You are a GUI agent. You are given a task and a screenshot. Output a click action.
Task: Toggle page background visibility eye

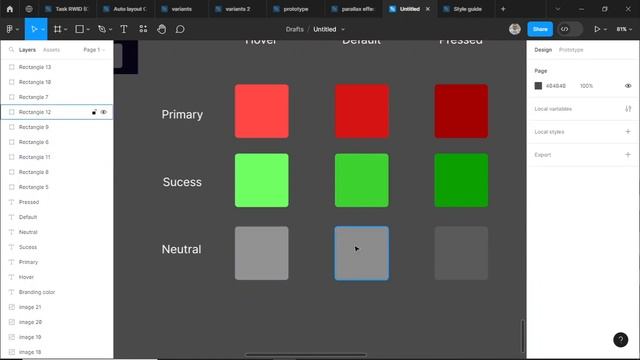coord(628,86)
